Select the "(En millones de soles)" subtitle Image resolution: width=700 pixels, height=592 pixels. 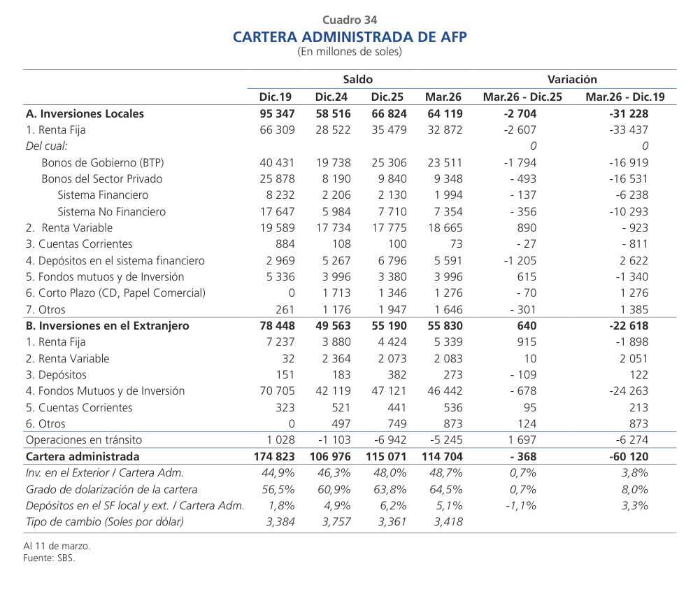point(350,52)
